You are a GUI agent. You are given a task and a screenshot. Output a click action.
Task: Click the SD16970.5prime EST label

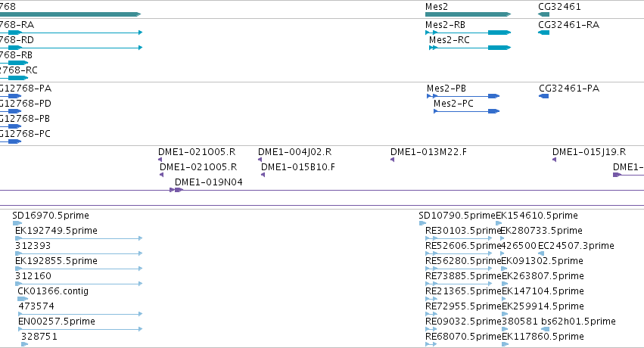tap(51, 216)
